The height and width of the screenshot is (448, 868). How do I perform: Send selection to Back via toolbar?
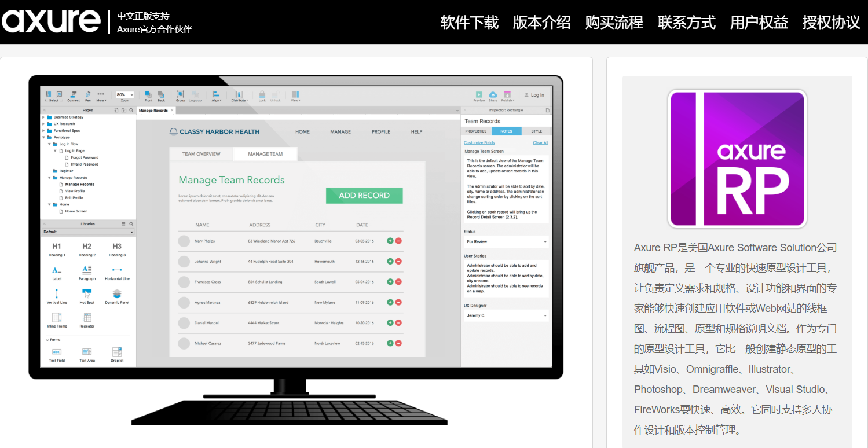[162, 96]
